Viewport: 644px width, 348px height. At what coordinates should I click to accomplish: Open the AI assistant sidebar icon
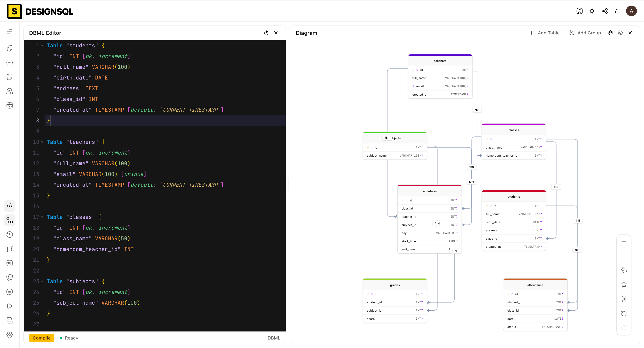pyautogui.click(x=9, y=291)
